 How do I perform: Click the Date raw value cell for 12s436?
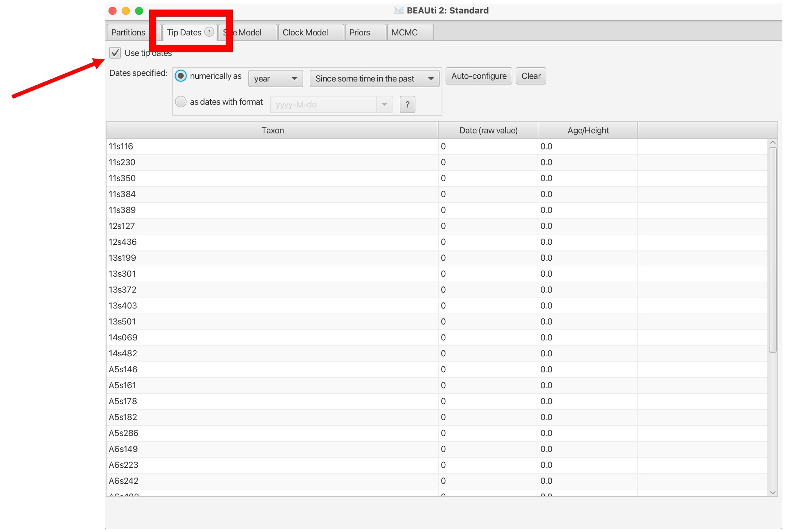488,242
